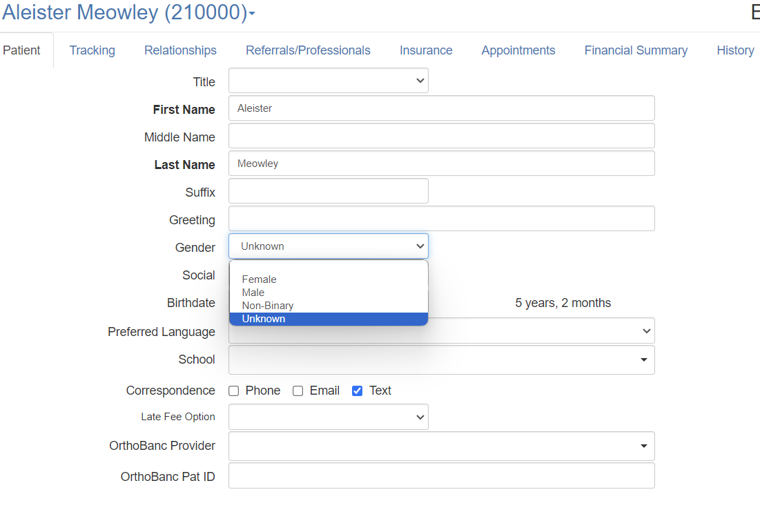The image size is (760, 532).
Task: Open the School combo box arrow
Action: coord(643,360)
